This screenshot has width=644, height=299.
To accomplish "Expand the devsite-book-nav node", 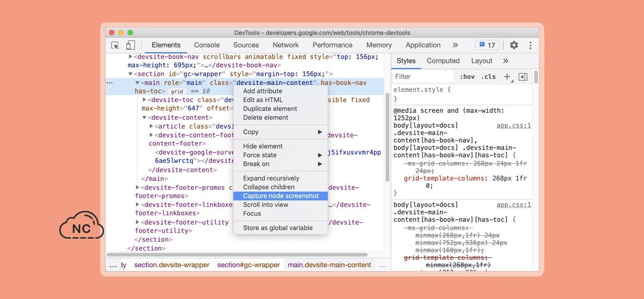I will (130, 57).
